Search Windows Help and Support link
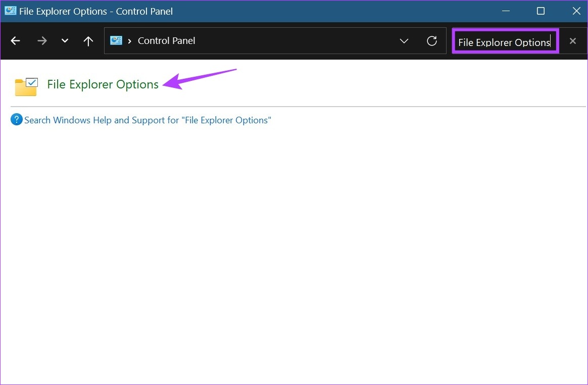 (x=148, y=120)
